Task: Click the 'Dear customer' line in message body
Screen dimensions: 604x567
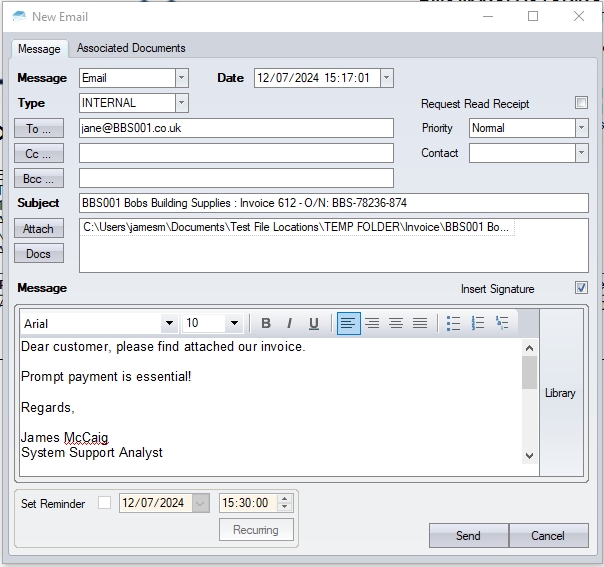Action: point(163,346)
